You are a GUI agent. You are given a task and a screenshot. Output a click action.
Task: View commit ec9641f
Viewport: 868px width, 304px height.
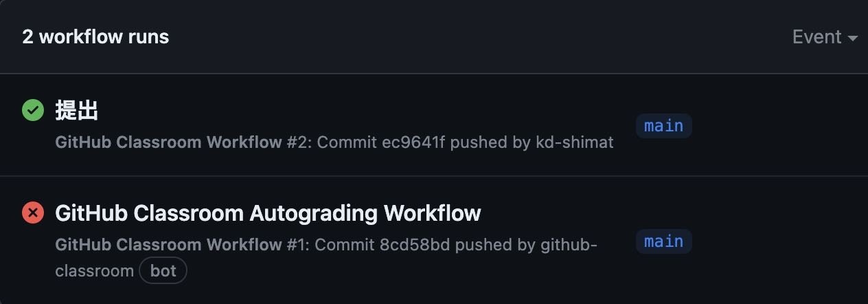tap(413, 142)
